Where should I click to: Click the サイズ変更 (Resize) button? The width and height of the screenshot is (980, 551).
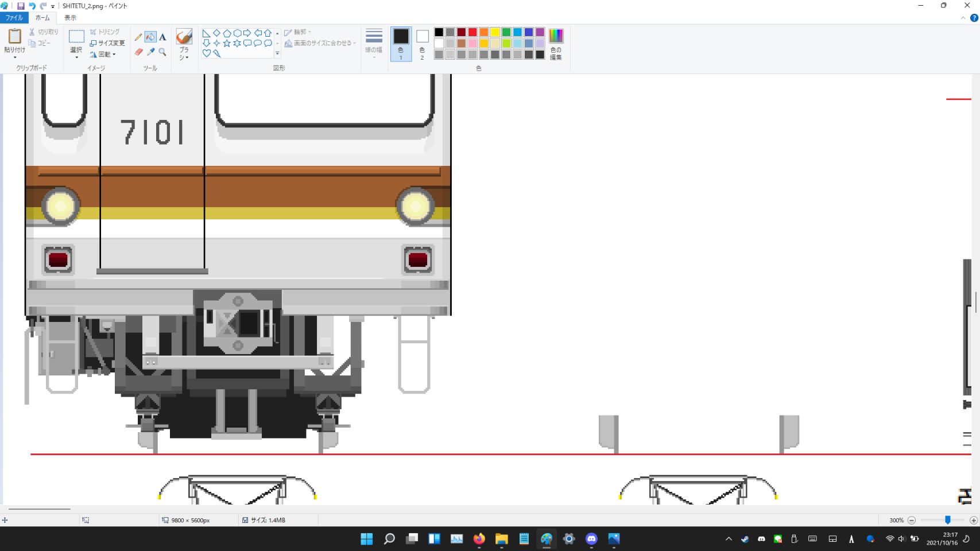tap(107, 43)
